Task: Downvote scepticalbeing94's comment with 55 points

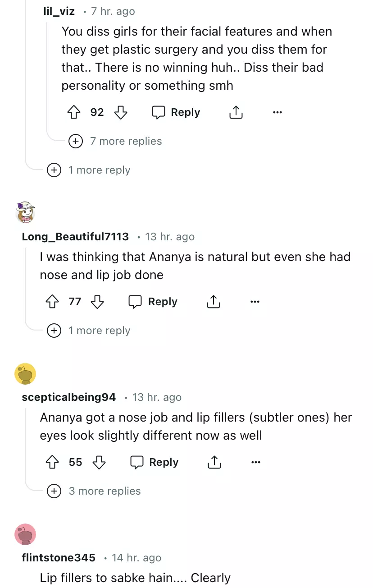Action: 99,462
